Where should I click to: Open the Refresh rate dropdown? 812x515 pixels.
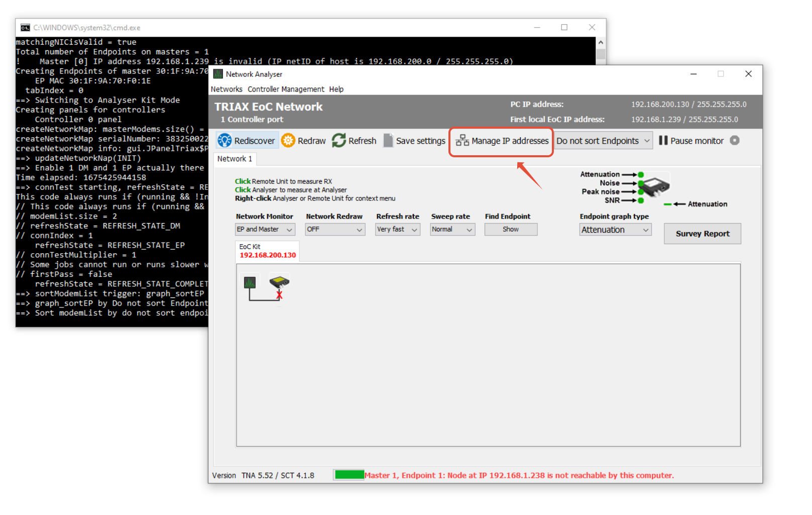tap(397, 229)
